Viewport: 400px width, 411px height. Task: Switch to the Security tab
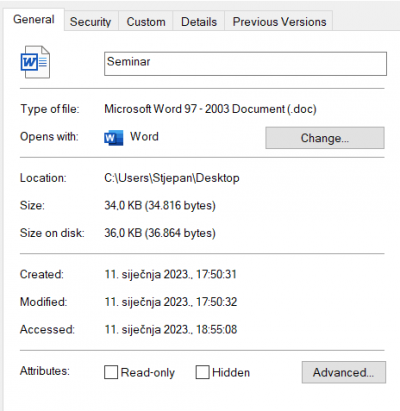coord(90,22)
